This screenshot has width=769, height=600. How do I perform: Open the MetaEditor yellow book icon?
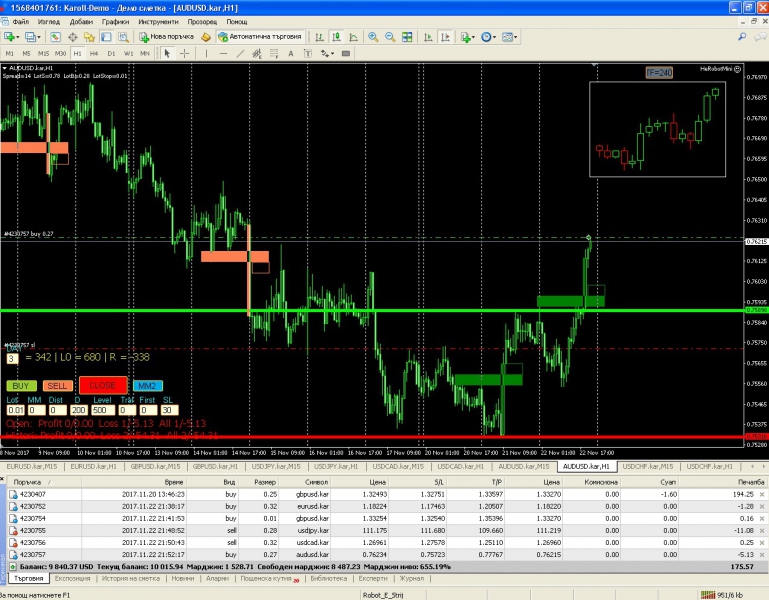click(206, 37)
